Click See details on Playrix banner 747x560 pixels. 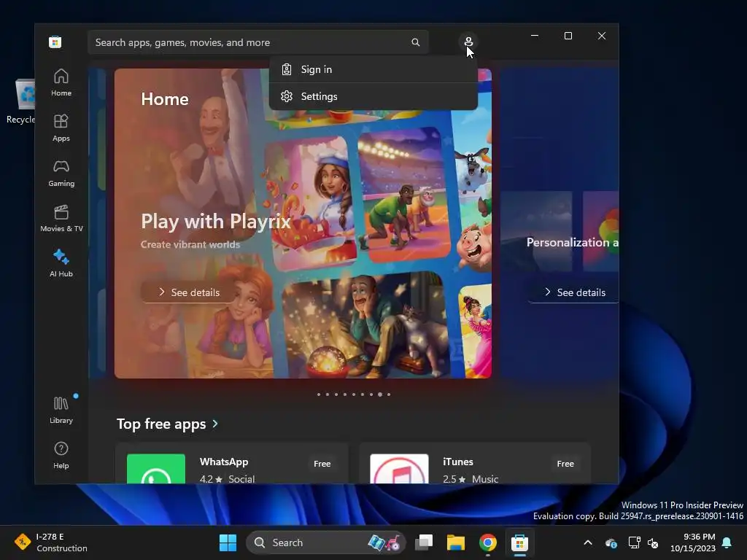[x=189, y=292]
